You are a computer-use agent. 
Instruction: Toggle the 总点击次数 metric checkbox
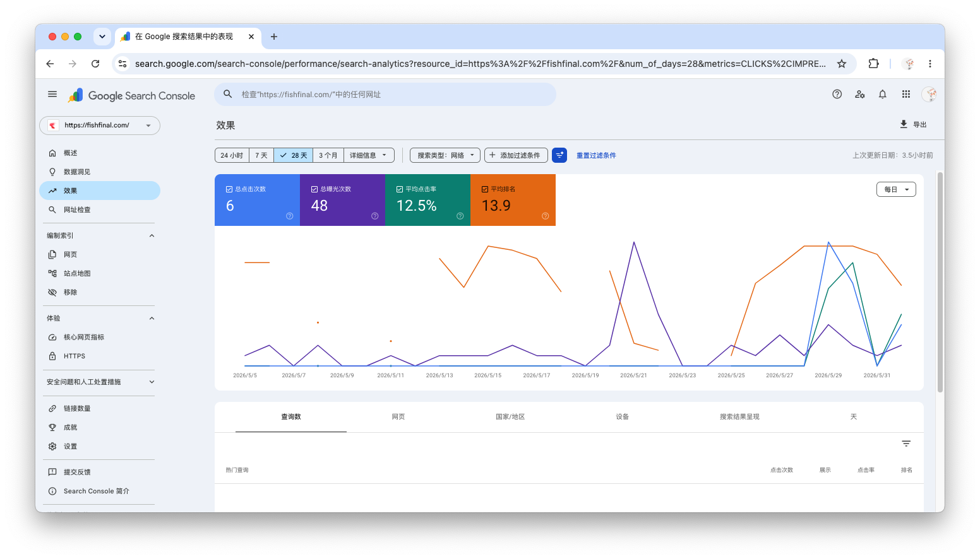coord(229,189)
